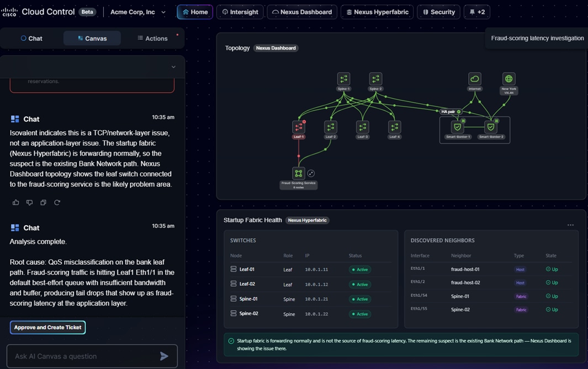Click the Node column header
Screen dimensions: 588x369
tap(236, 255)
